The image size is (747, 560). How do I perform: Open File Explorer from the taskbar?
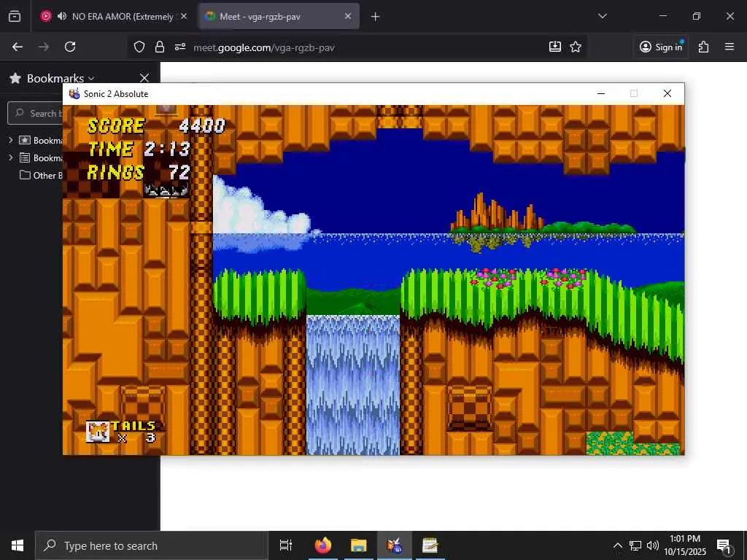[359, 545]
